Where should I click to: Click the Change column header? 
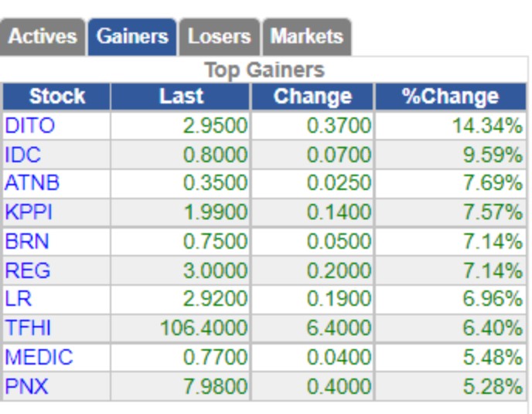point(312,97)
